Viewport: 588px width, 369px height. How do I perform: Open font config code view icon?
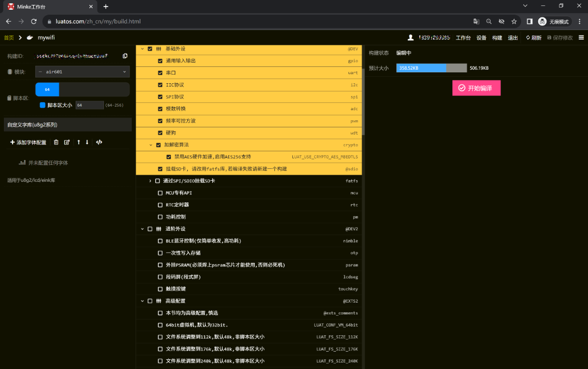click(x=99, y=142)
